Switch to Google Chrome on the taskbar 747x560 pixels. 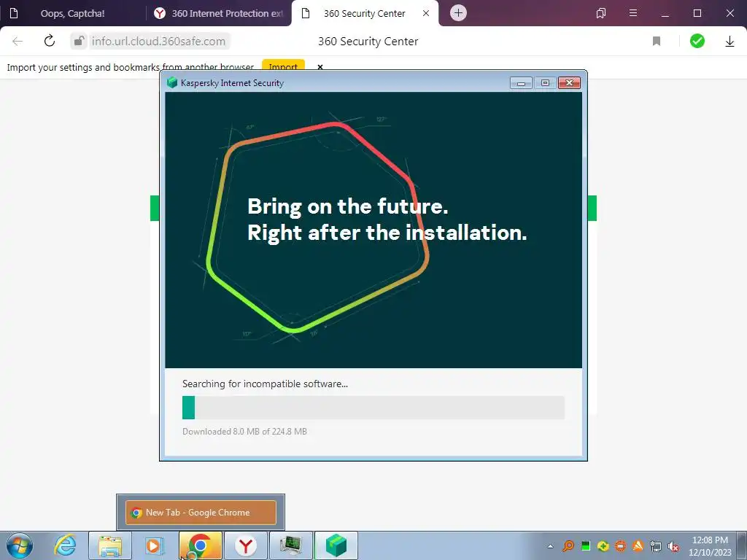200,545
